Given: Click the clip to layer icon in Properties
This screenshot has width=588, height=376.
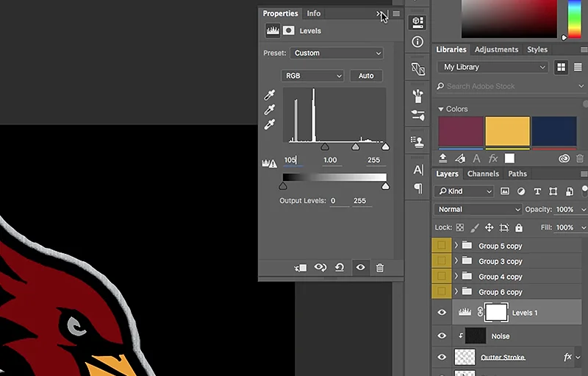Looking at the screenshot, I should (x=301, y=268).
